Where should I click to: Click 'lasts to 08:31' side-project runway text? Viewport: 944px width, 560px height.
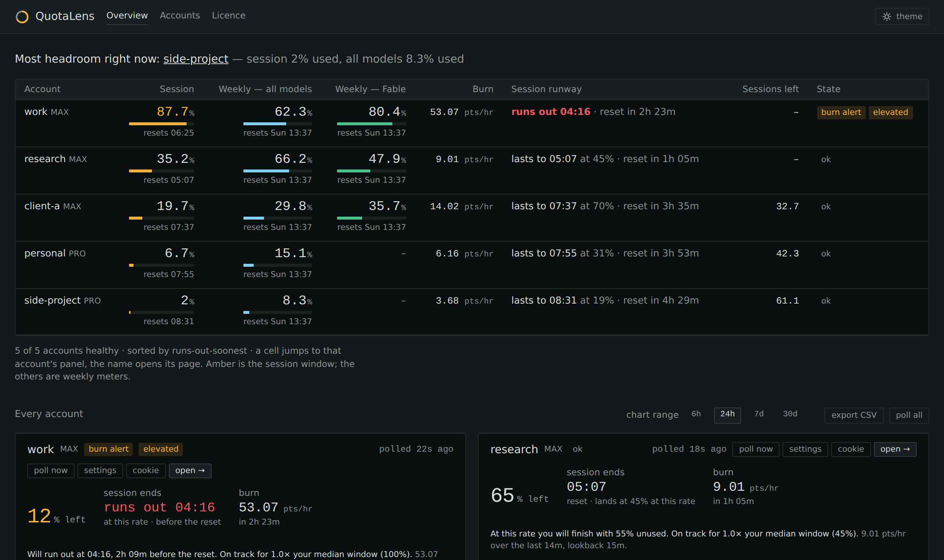pyautogui.click(x=544, y=300)
